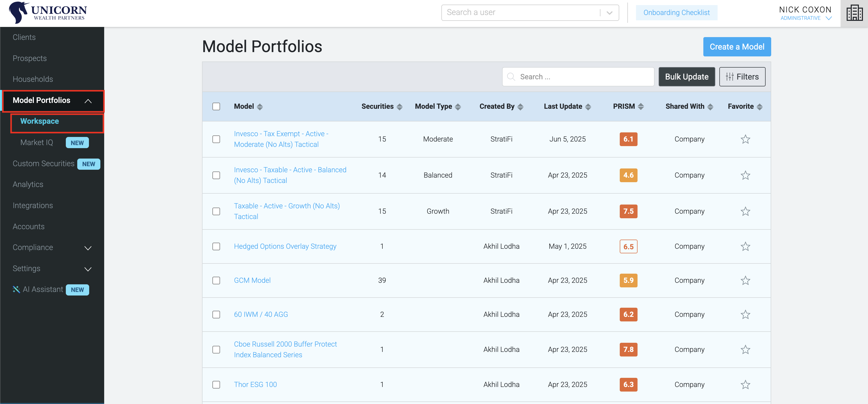
Task: Open Clients in the sidebar
Action: 24,37
